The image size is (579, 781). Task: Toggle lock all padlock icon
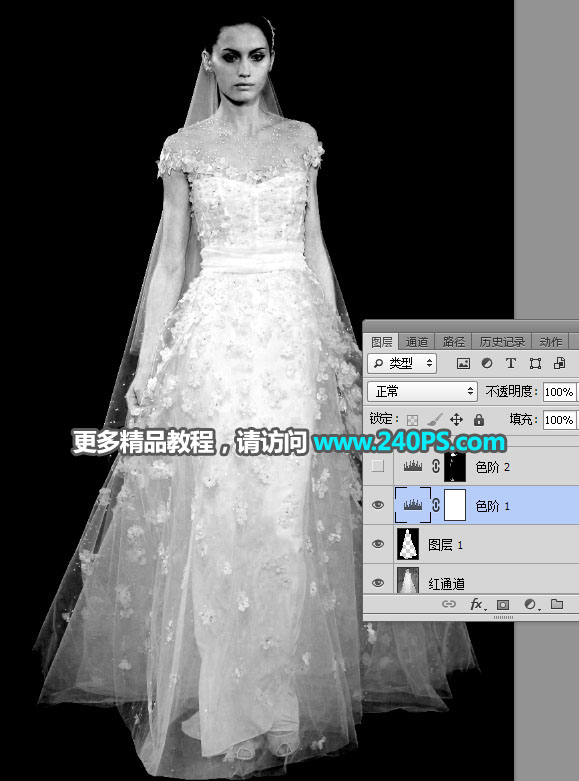(x=479, y=420)
